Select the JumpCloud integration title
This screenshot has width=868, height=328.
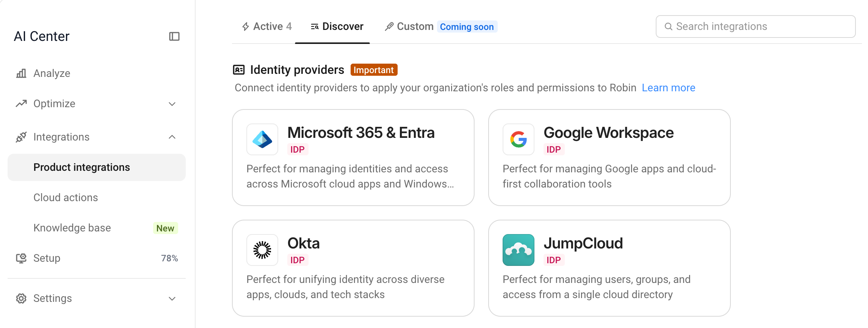583,244
